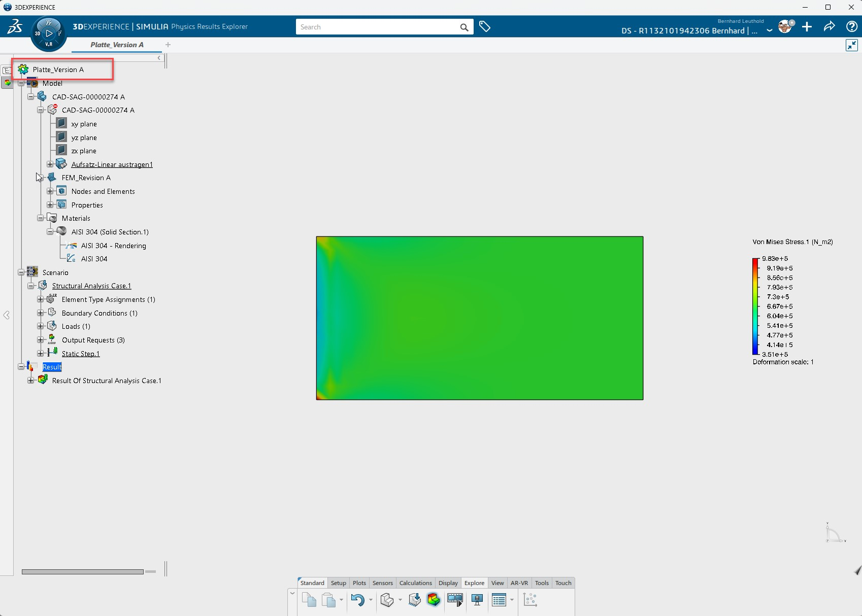Click the filmstrip play animation icon
Screen dimensions: 862x616
(x=455, y=600)
